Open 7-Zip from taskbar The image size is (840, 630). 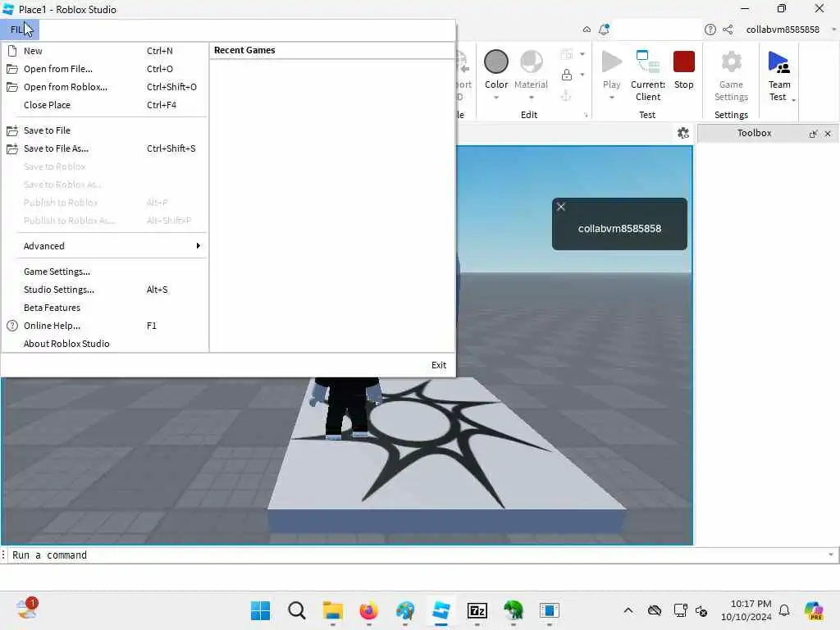pos(477,610)
